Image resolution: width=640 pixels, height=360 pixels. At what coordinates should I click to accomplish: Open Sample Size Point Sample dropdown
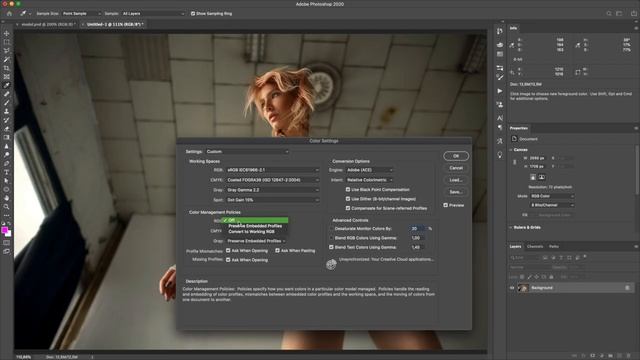(x=82, y=13)
